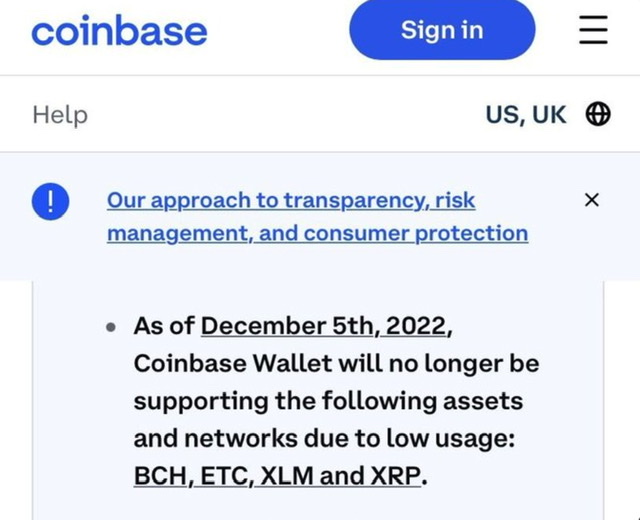Open the hamburger navigation menu

coord(593,31)
